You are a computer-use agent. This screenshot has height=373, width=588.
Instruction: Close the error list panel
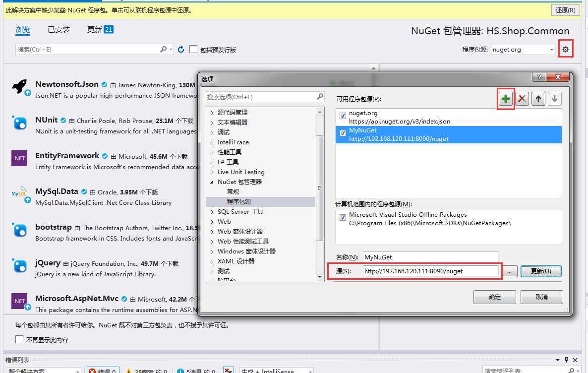[575, 360]
